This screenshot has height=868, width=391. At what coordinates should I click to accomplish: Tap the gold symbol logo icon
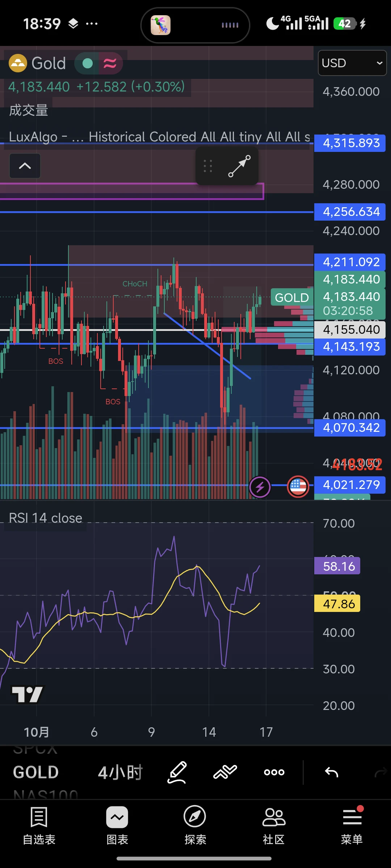(x=18, y=63)
